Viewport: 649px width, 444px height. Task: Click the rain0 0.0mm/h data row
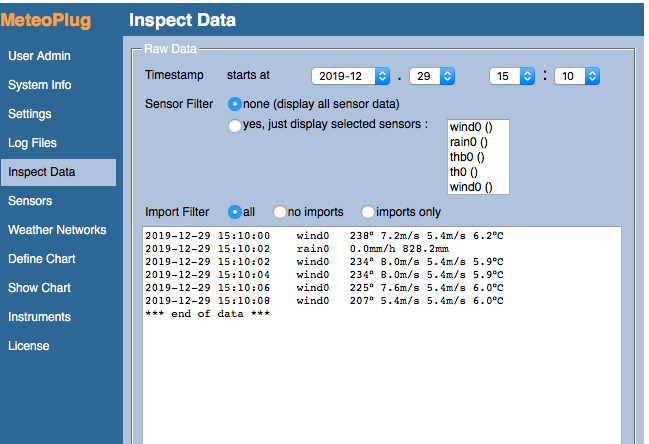pyautogui.click(x=297, y=249)
